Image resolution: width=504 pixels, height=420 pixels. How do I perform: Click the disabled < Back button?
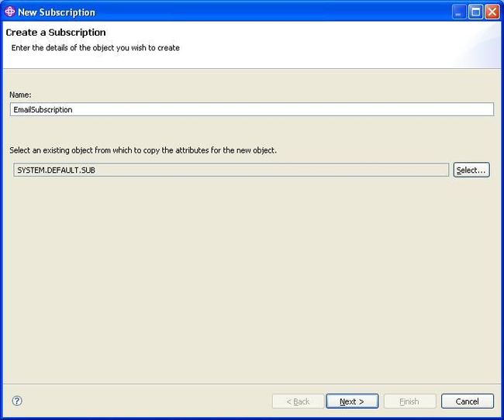[298, 401]
